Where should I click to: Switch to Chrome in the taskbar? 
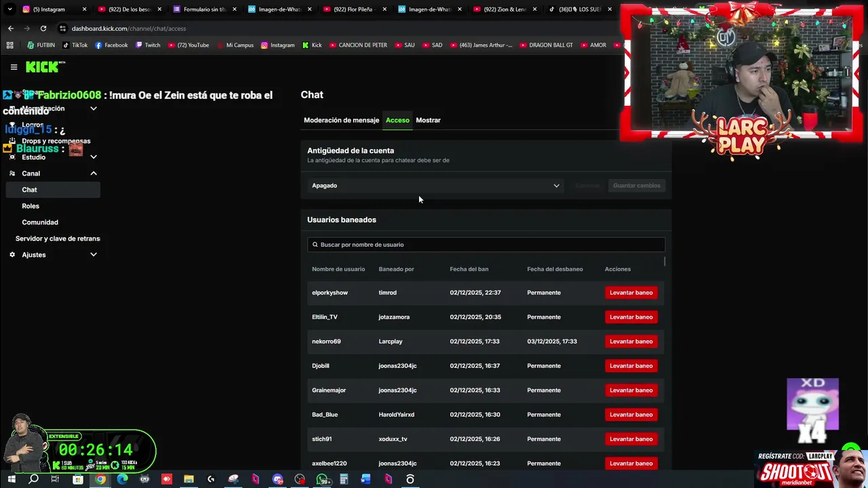tap(100, 479)
